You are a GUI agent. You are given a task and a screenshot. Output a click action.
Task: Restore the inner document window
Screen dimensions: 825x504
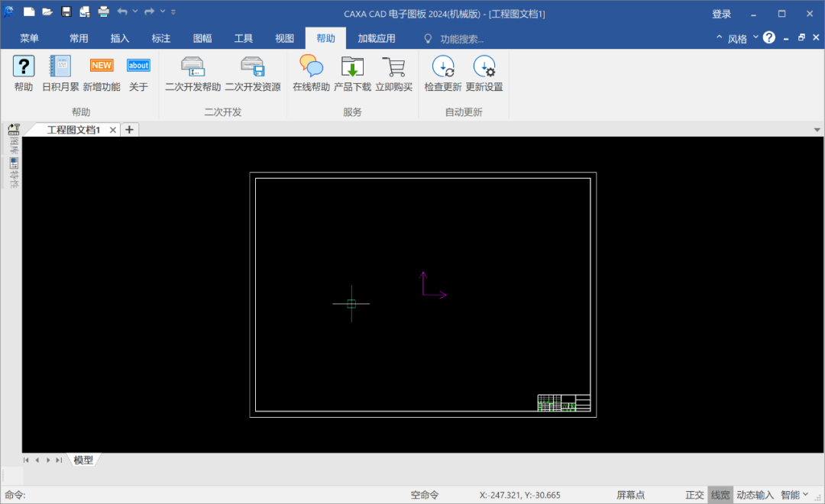(x=801, y=37)
